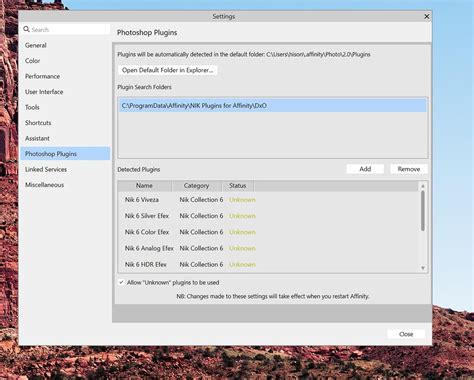This screenshot has width=474, height=380.
Task: Click Open Default Folder in Explorer button
Action: 168,70
